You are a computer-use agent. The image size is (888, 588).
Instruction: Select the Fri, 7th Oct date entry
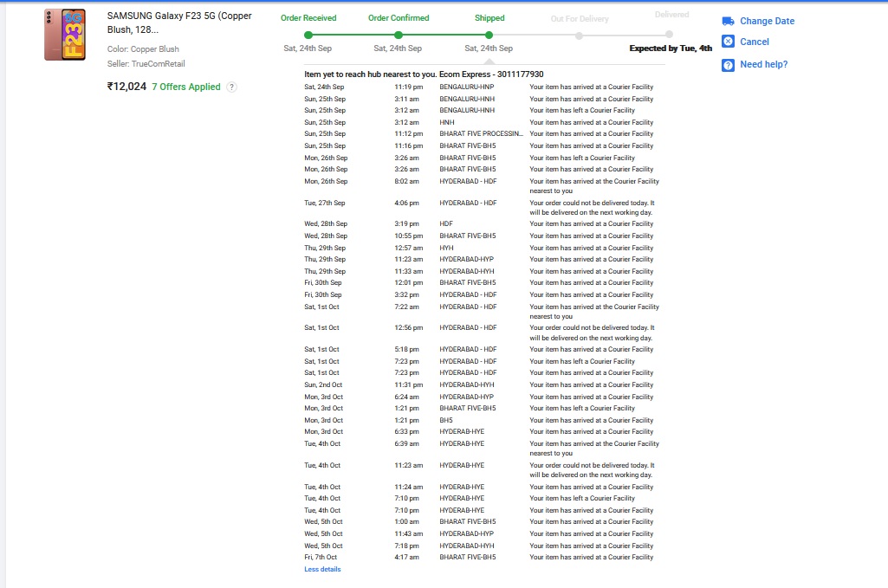(321, 558)
